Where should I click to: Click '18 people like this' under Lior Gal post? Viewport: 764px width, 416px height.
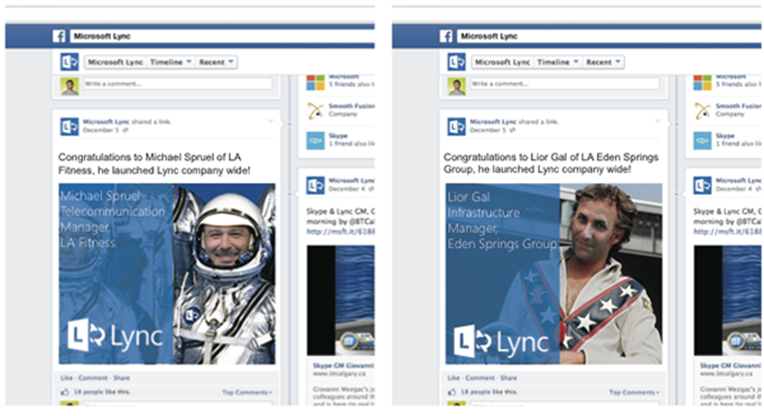489,392
